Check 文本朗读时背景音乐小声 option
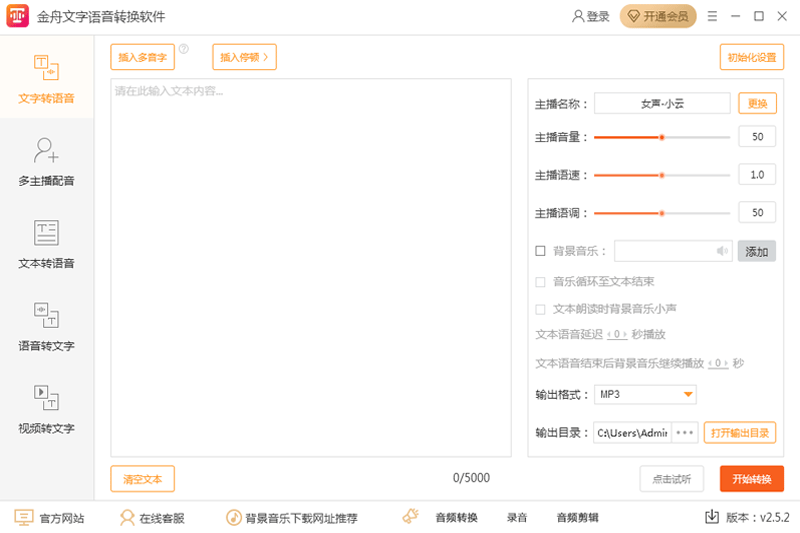 [541, 309]
